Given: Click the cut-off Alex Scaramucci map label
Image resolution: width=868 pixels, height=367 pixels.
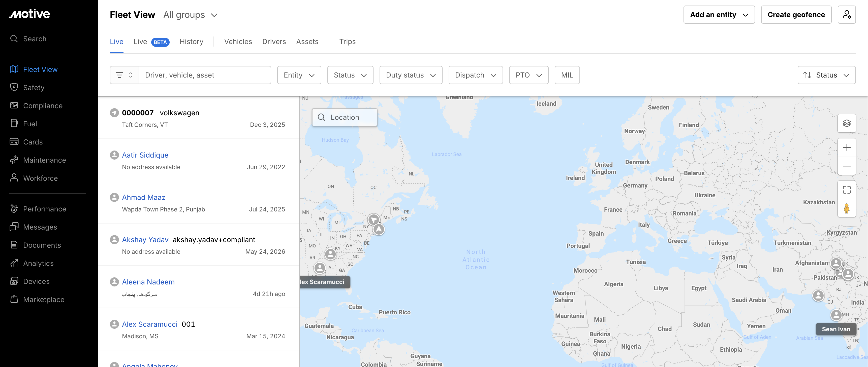Looking at the screenshot, I should pyautogui.click(x=325, y=282).
